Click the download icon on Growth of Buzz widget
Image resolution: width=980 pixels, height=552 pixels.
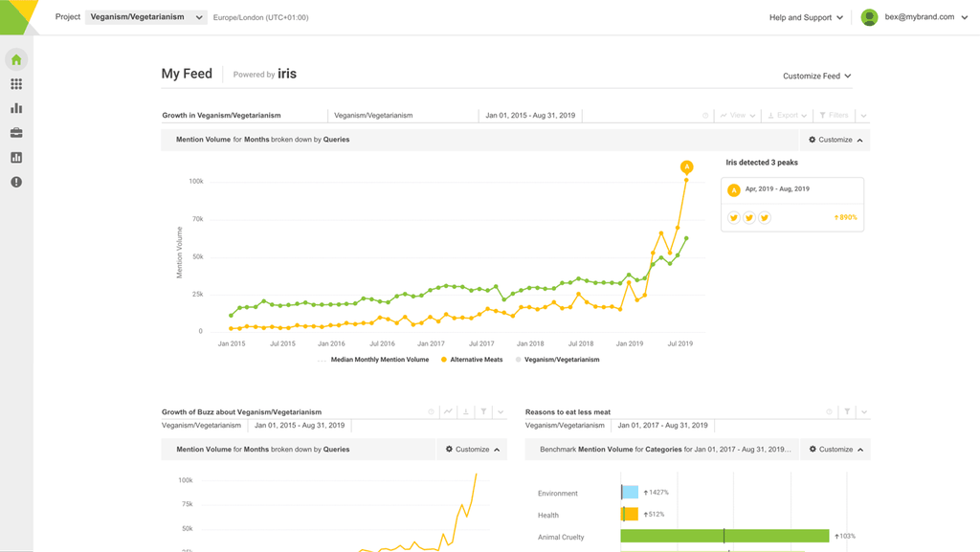click(466, 412)
